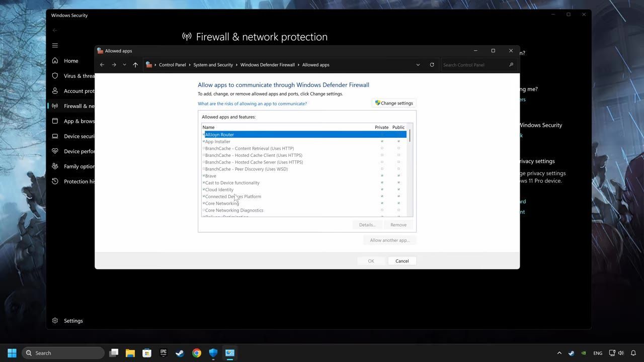Open the ENG language indicator
This screenshot has width=644, height=362.
[598, 353]
